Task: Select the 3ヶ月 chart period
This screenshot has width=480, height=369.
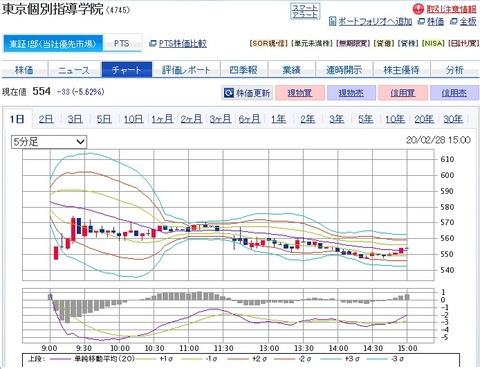Action: coord(220,119)
